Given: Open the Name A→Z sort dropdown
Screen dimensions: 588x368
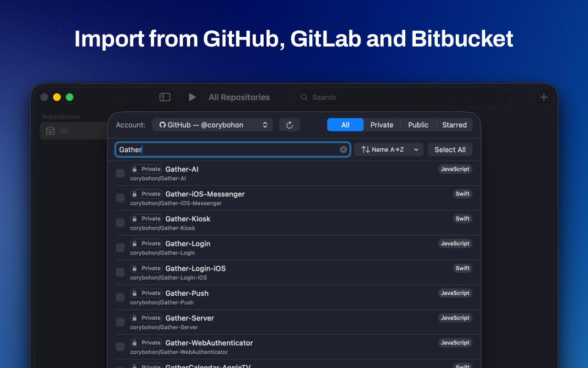Looking at the screenshot, I should [389, 149].
